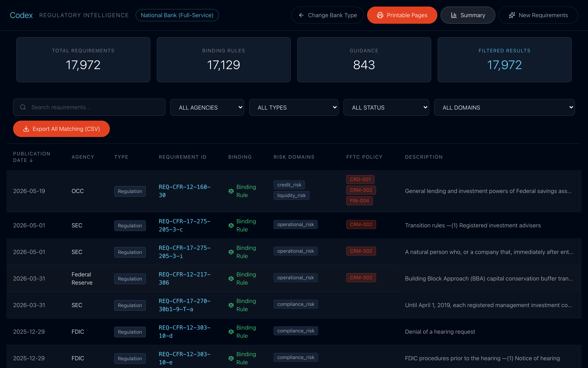
Task: Click the Type column header
Action: click(121, 157)
